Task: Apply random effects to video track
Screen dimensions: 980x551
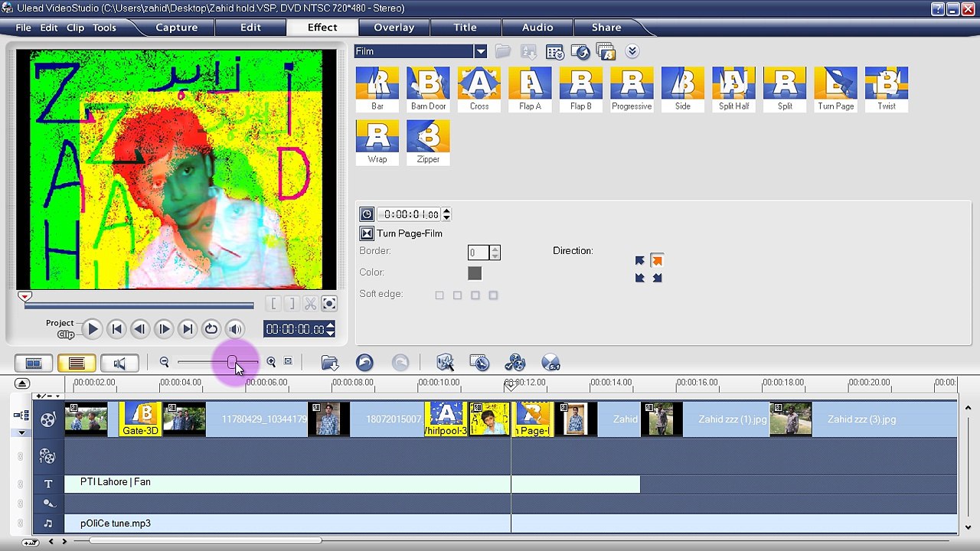Action: coord(606,51)
